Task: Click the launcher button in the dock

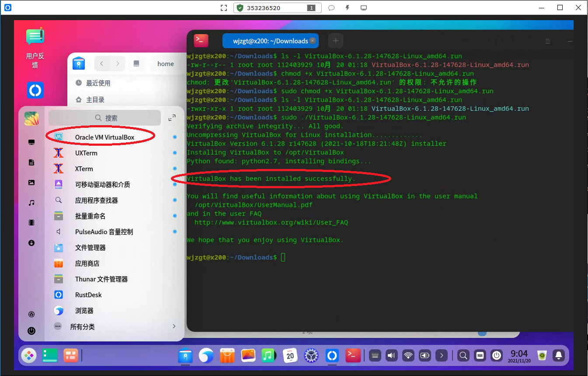Action: tap(29, 355)
